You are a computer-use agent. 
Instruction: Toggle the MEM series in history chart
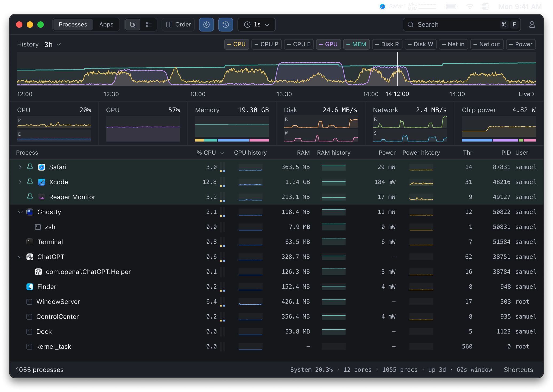click(356, 44)
